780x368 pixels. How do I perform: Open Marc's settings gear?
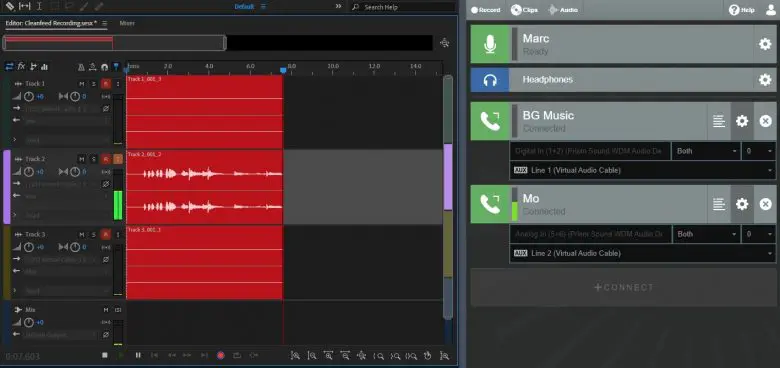coord(765,44)
